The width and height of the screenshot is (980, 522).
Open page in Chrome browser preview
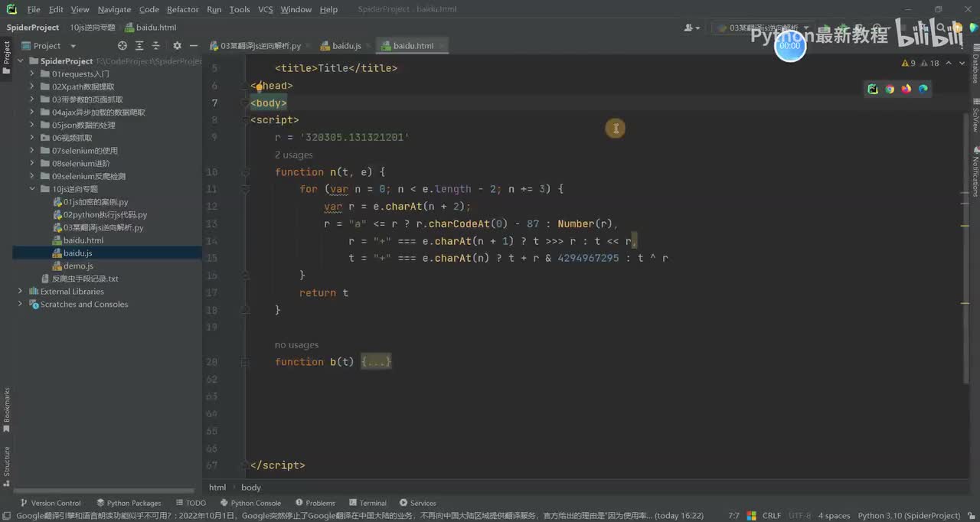[890, 89]
